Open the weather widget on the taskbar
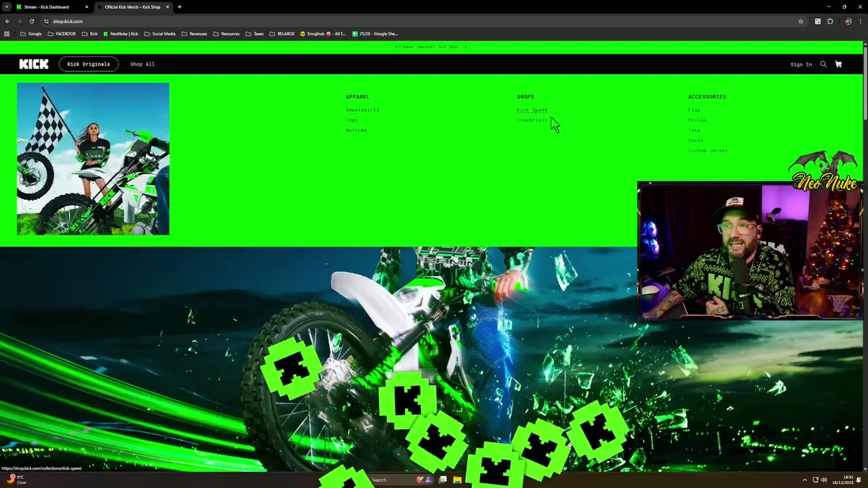The image size is (868, 488). [17, 479]
